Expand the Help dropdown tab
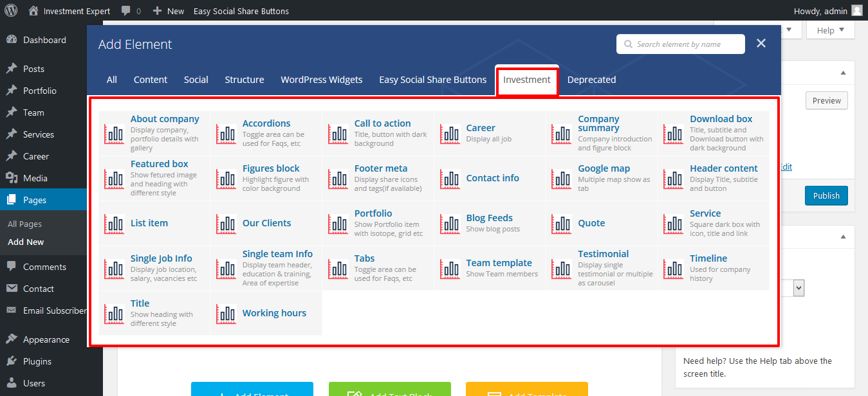Screen dimensions: 868x396 coord(829,30)
